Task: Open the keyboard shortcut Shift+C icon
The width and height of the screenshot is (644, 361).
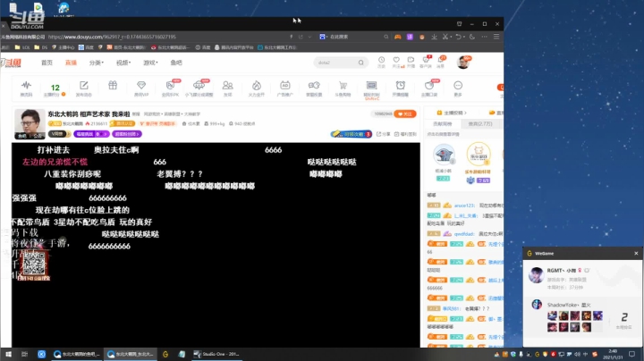Action: click(x=372, y=88)
